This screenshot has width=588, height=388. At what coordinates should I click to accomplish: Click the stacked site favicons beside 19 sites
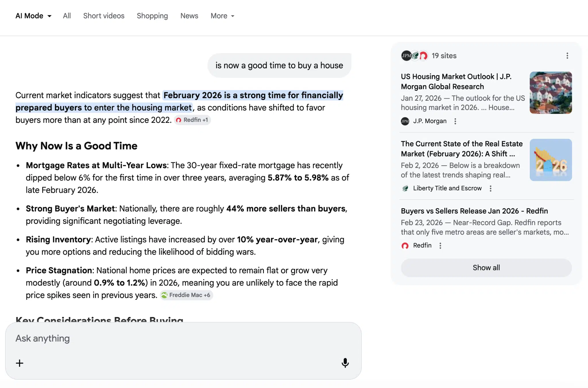pyautogui.click(x=415, y=56)
